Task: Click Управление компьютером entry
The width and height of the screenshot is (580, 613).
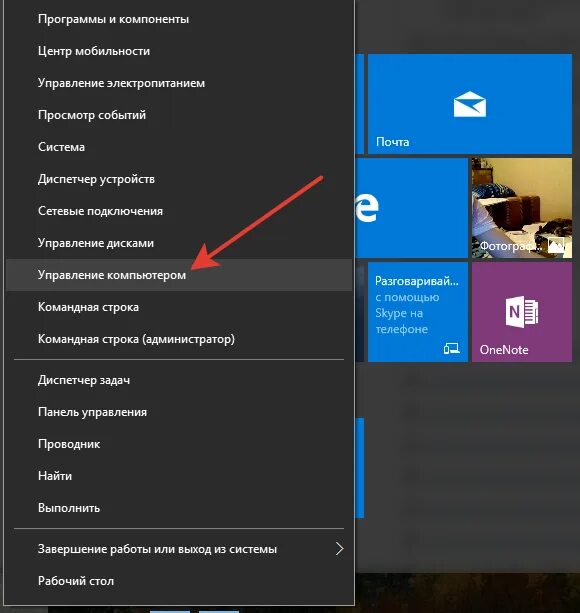Action: tap(179, 275)
